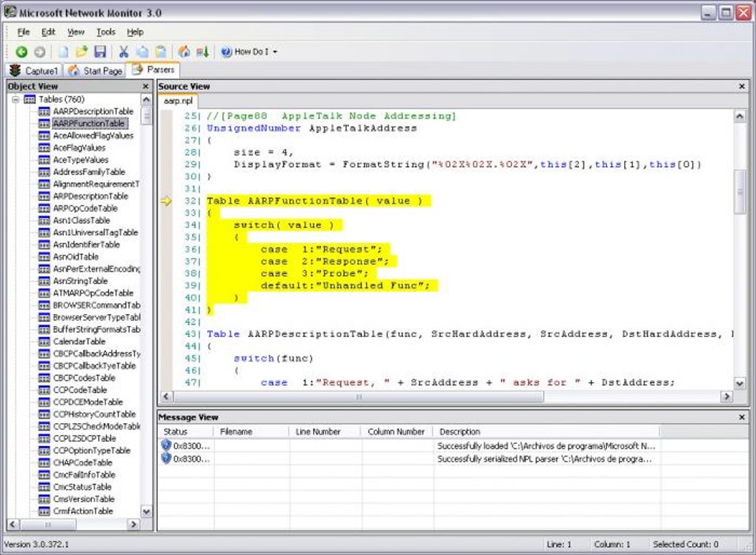Close the Message View panel
756x555 pixels.
click(x=742, y=417)
